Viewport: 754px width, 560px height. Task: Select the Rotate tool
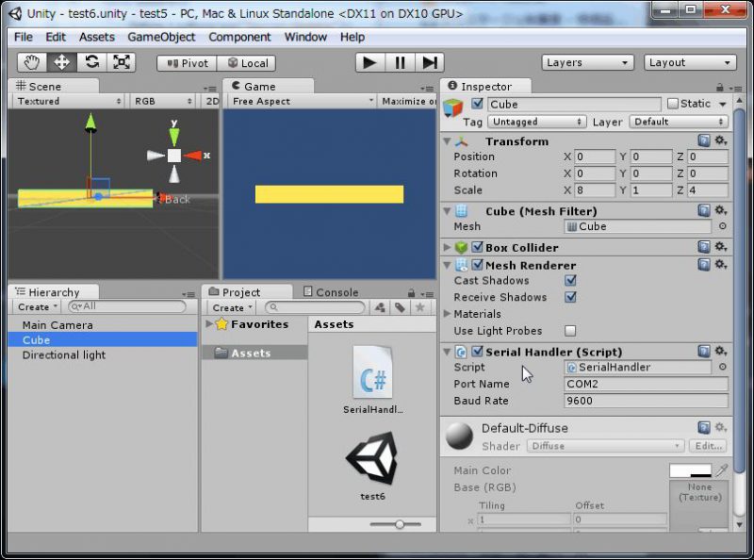click(x=90, y=62)
